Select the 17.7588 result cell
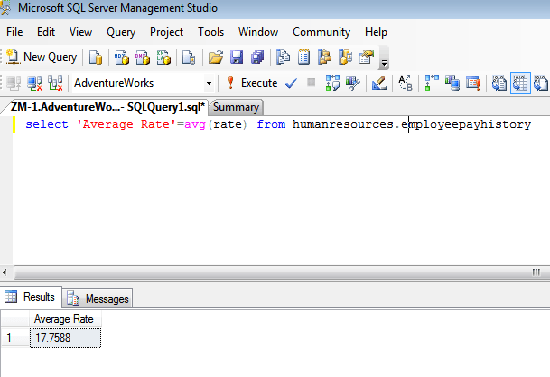This screenshot has width=550, height=377. (65, 338)
